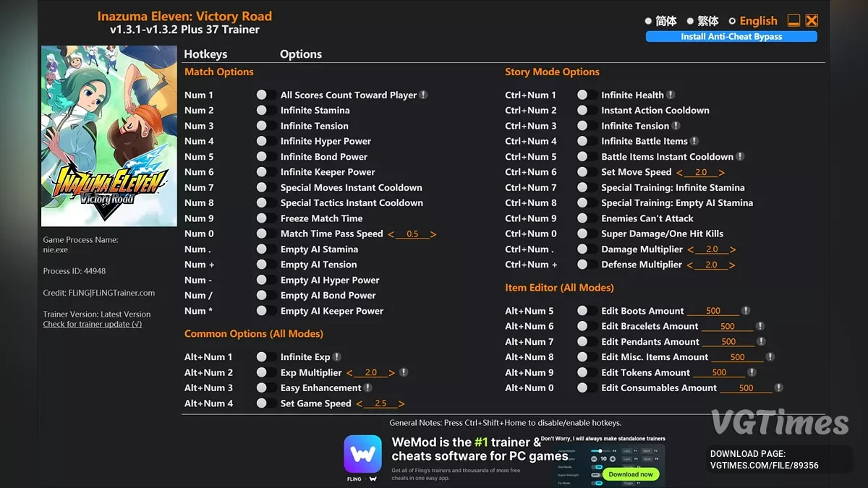Click info icon beside Infinite Exp
Viewport: 868px width, 488px height.
(337, 357)
